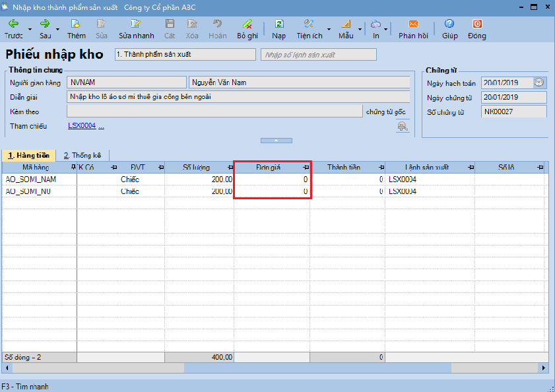The height and width of the screenshot is (392, 555).
Task: Go to previous voucher with Trước
Action: coord(13,24)
